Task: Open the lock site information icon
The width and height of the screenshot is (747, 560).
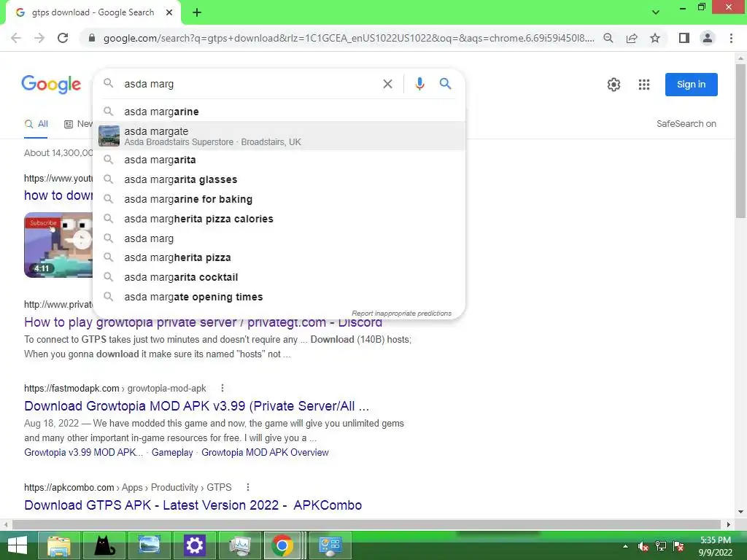Action: (92, 38)
